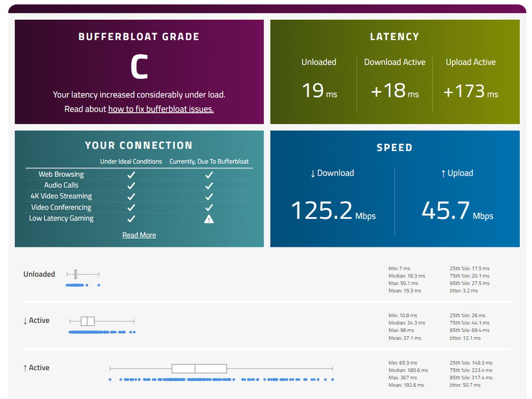This screenshot has height=399, width=532.
Task: Click the upload Active box plot
Action: click(x=221, y=369)
